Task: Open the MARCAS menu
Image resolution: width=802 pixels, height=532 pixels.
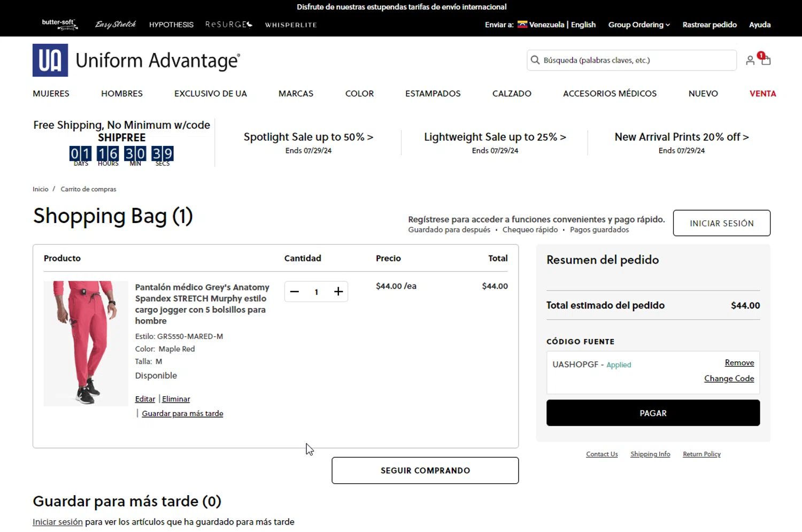Action: [x=296, y=94]
